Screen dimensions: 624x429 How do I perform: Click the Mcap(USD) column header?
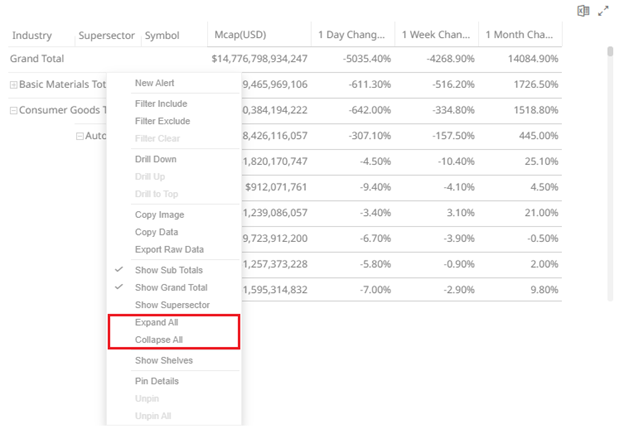pyautogui.click(x=240, y=35)
